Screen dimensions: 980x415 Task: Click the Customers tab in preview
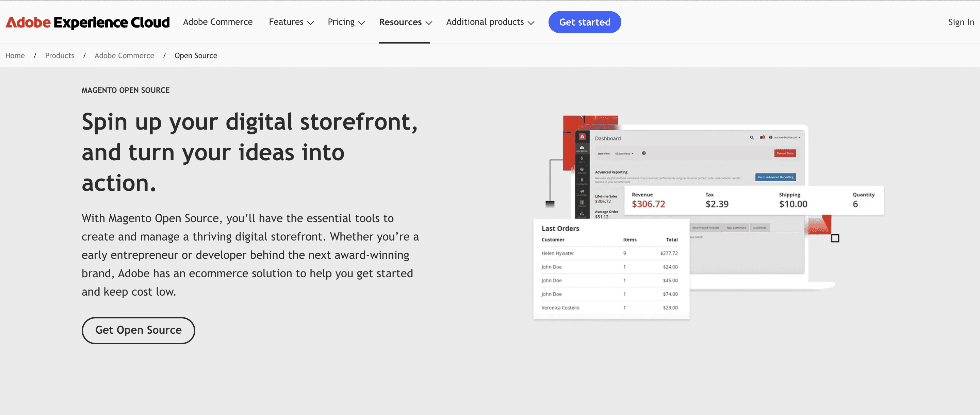click(760, 228)
